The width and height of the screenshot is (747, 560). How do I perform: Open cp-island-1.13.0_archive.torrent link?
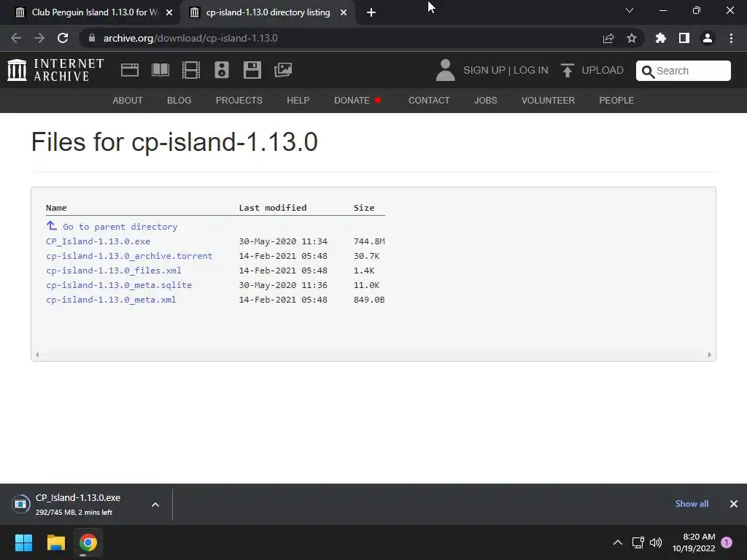(129, 256)
